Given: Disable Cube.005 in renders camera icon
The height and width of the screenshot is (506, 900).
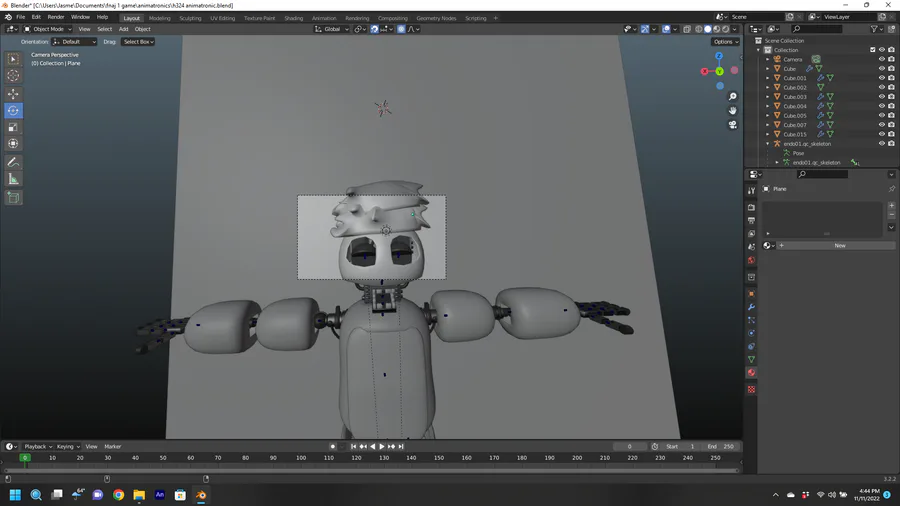Looking at the screenshot, I should [891, 115].
